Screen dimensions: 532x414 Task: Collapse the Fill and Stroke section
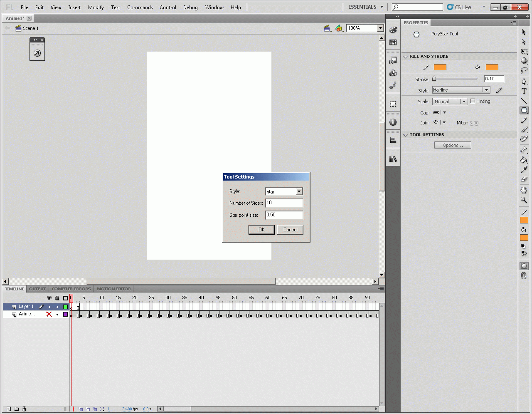point(406,57)
